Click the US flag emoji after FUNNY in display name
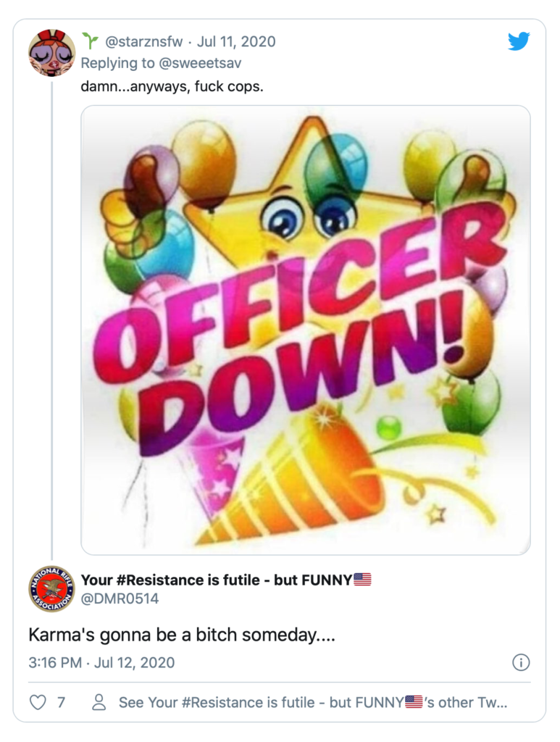This screenshot has width=560, height=742. [362, 580]
